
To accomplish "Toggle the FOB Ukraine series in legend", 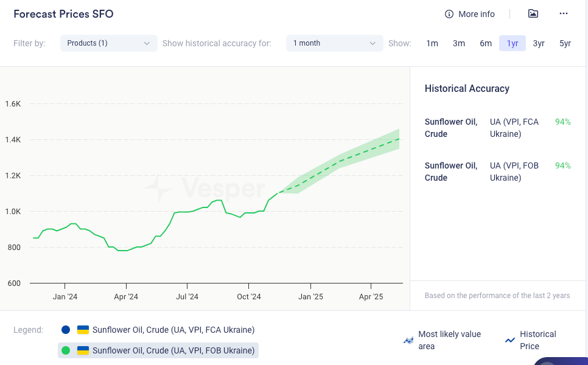I will point(173,350).
